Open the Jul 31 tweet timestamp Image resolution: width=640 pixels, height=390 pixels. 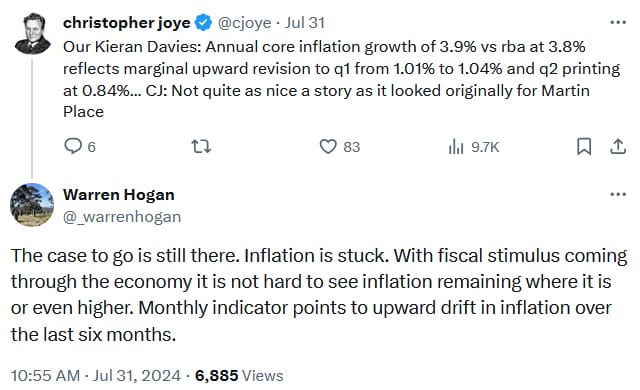pyautogui.click(x=304, y=23)
